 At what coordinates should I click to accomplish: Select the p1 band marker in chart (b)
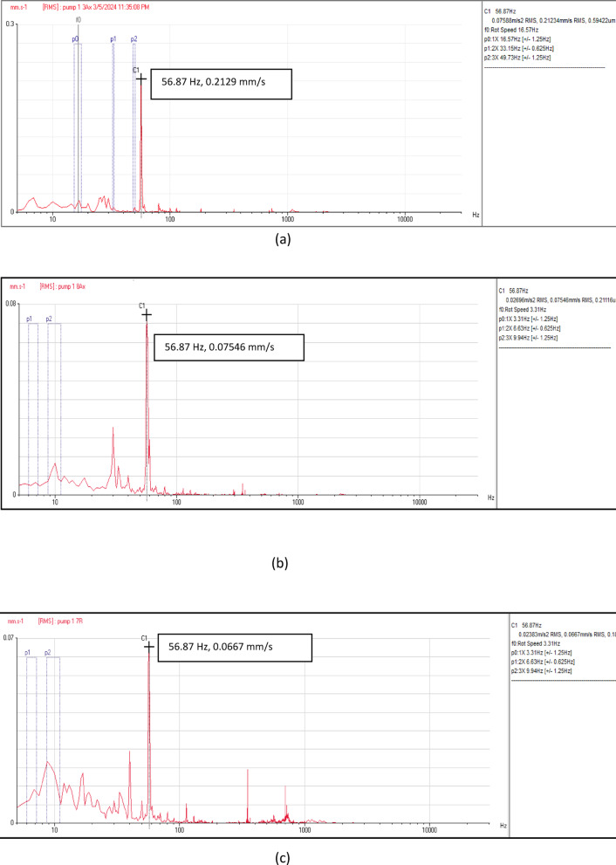pos(29,319)
